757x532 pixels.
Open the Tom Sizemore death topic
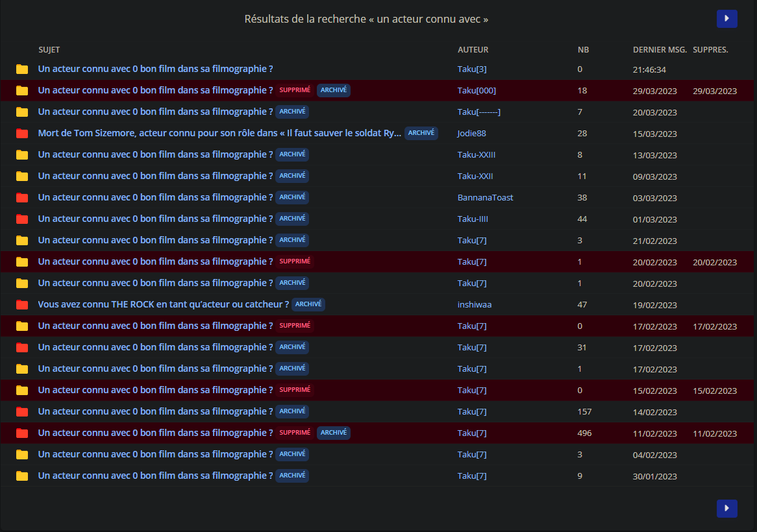tap(219, 133)
